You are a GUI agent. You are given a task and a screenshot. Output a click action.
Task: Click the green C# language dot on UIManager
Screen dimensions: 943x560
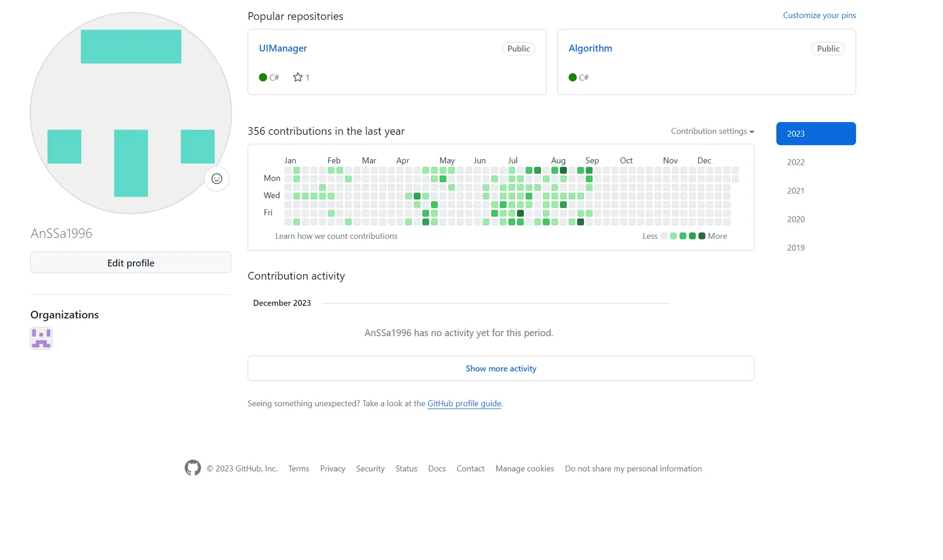[263, 77]
